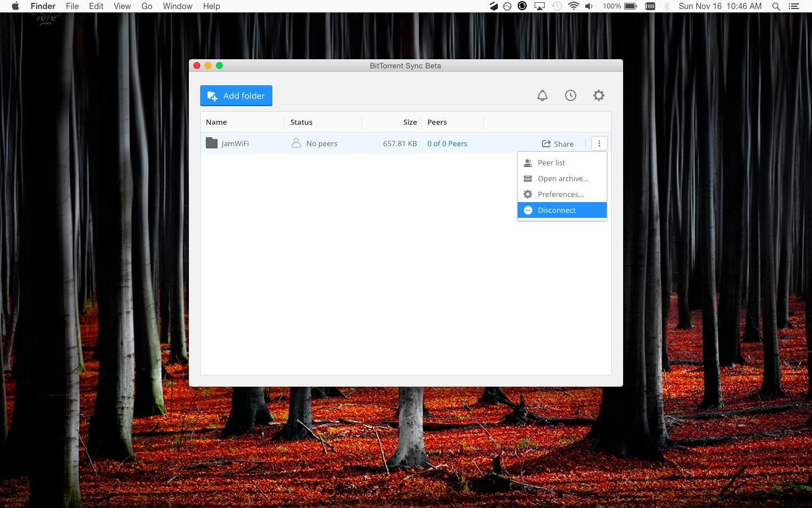Image resolution: width=812 pixels, height=508 pixels.
Task: Open the Help menu
Action: (211, 6)
